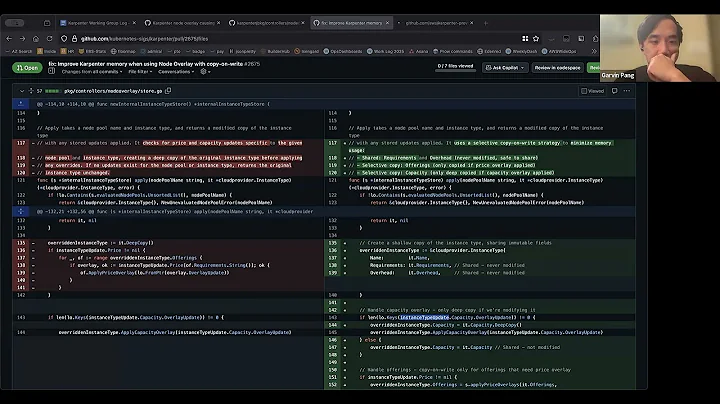Click highlighted instanceTypeUpdate on line 143
Viewport: 720px width, 404px height.
424,317
